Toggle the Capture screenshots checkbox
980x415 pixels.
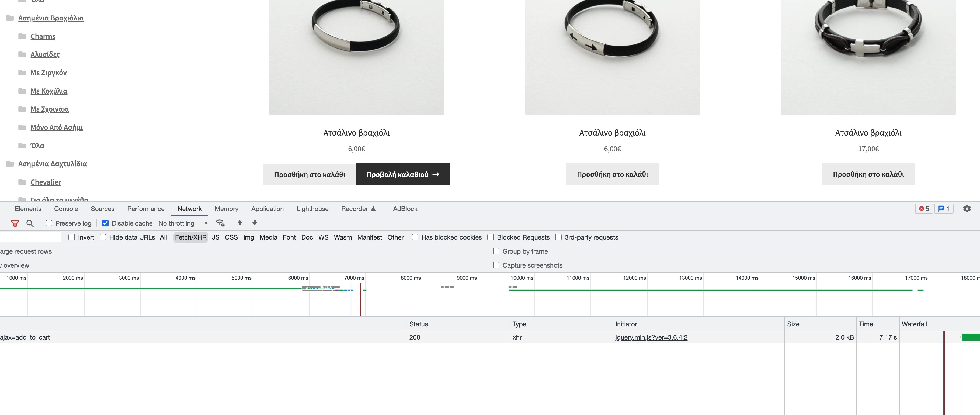point(496,265)
